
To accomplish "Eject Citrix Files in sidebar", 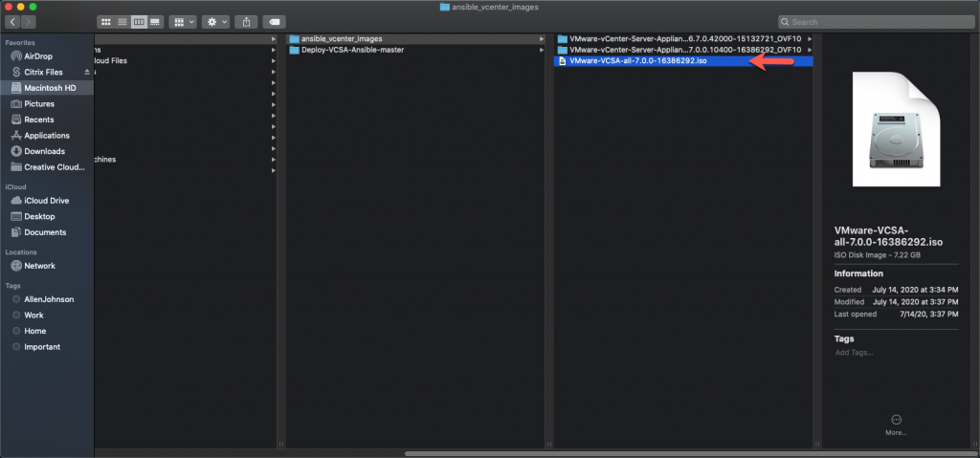I will [x=87, y=72].
